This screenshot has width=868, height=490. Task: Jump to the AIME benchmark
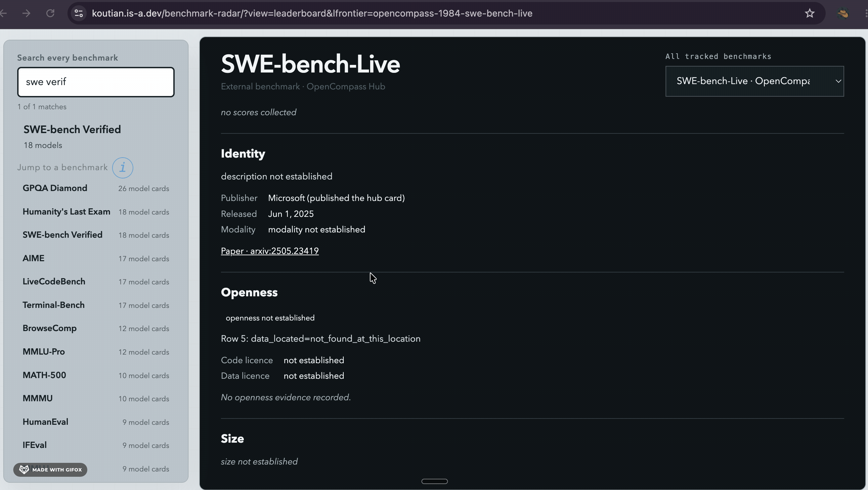point(96,259)
